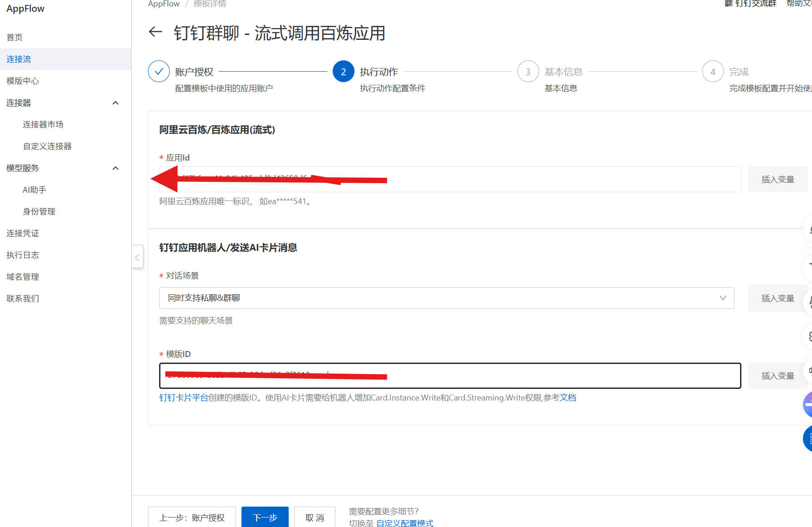Screen dimensions: 812x527
Task: Click the 取消 button
Action: [x=315, y=517]
